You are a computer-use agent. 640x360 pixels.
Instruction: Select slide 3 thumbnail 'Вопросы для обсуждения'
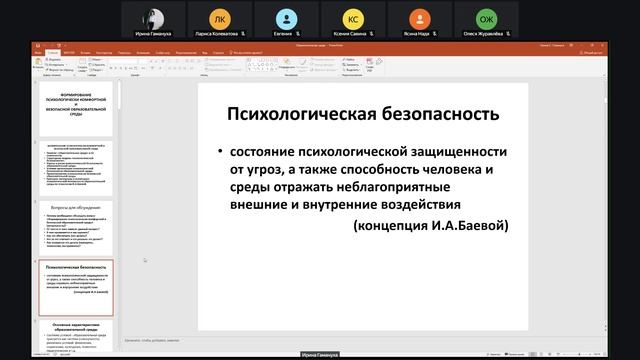pos(76,228)
